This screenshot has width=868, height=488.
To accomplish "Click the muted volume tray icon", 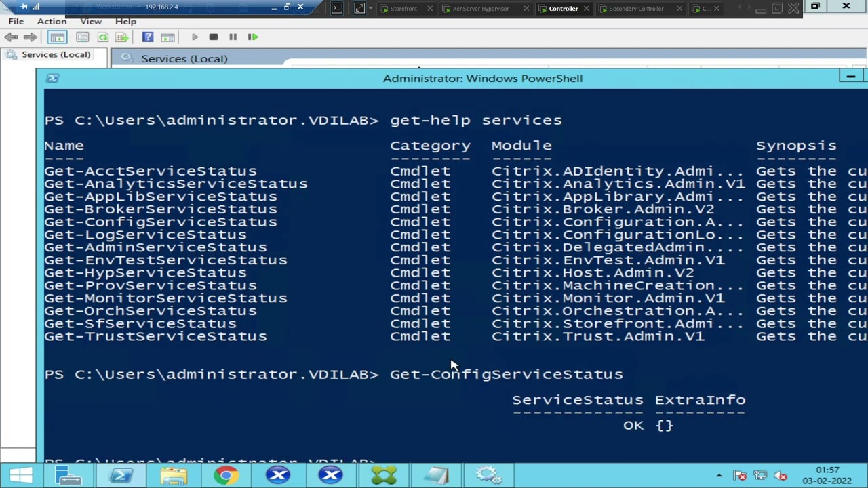I will click(781, 476).
